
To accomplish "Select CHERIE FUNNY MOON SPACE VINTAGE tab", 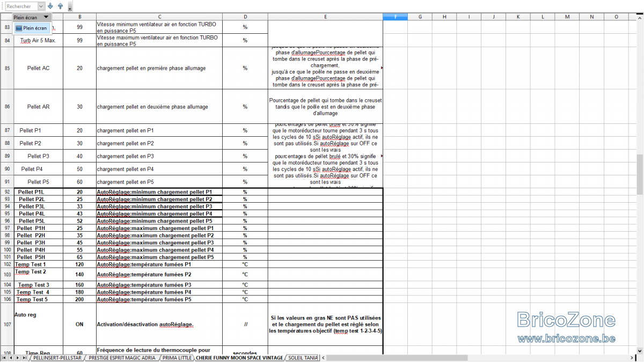I will pos(239,358).
